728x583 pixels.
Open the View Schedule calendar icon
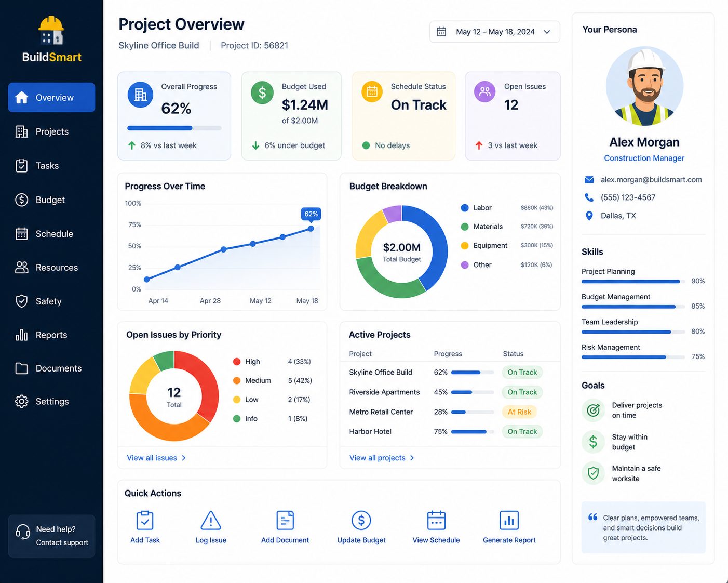pyautogui.click(x=436, y=520)
